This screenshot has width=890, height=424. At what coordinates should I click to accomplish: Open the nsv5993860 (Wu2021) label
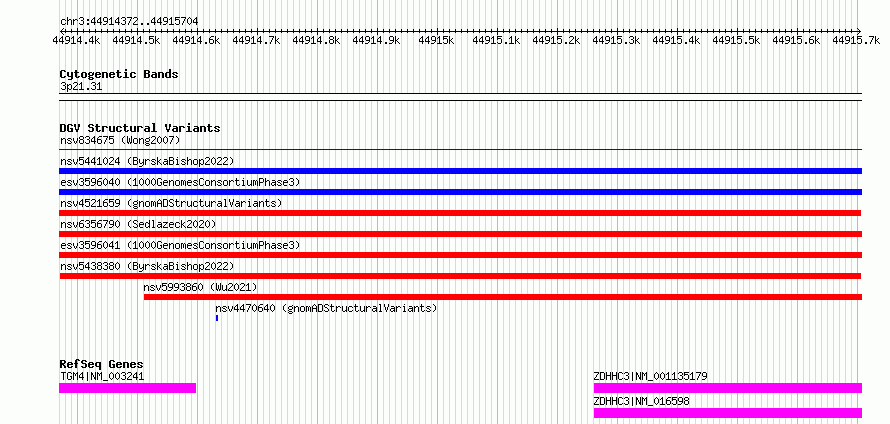coord(200,287)
